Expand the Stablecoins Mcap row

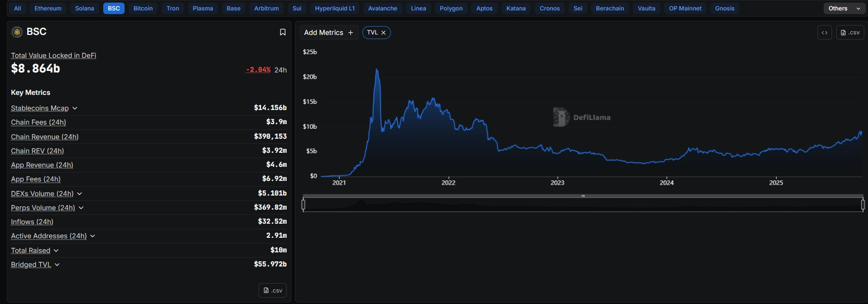75,108
